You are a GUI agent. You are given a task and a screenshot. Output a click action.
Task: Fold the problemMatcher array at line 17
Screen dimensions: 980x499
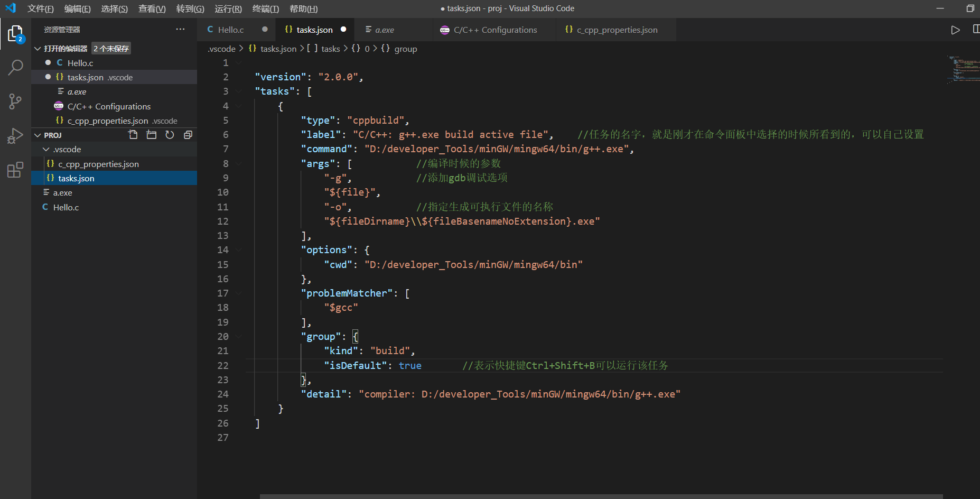(x=239, y=293)
